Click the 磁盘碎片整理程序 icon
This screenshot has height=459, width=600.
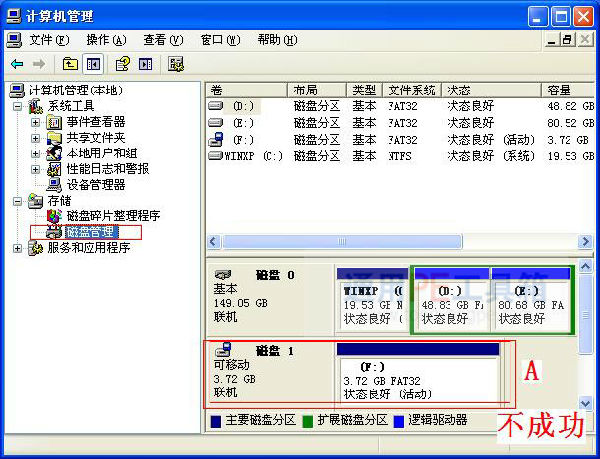click(54, 216)
